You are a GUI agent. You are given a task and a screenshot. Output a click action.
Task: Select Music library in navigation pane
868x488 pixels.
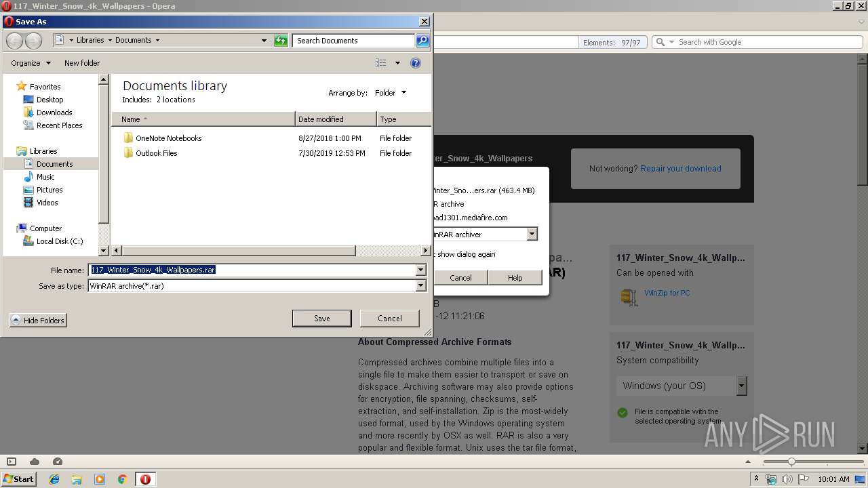(x=39, y=177)
